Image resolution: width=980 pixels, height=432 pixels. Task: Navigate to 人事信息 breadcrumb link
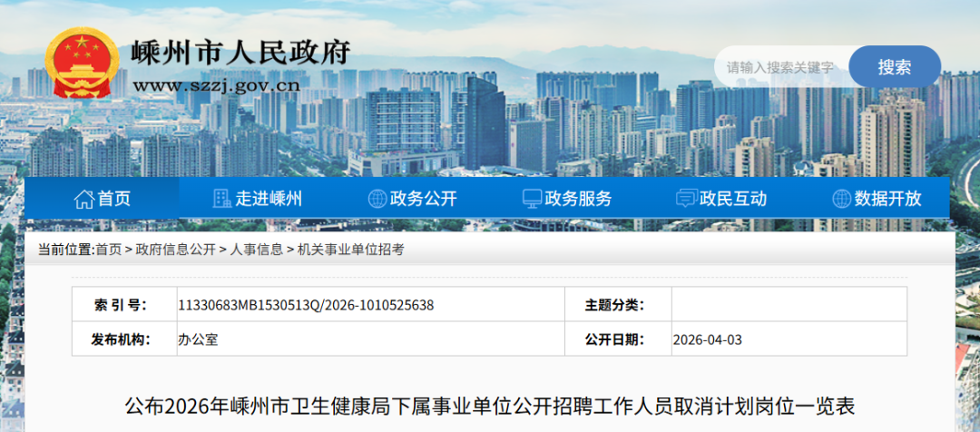pyautogui.click(x=256, y=250)
